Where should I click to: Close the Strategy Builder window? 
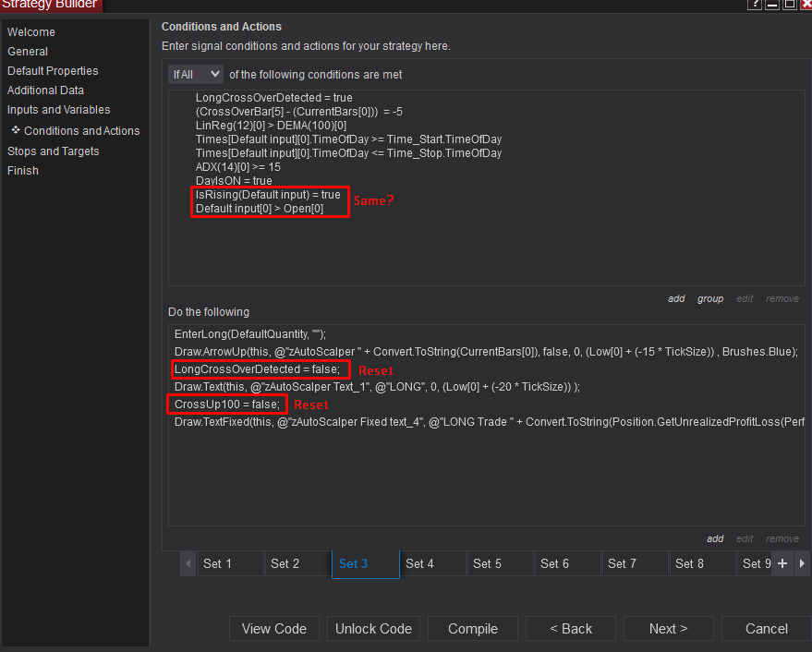[x=806, y=5]
